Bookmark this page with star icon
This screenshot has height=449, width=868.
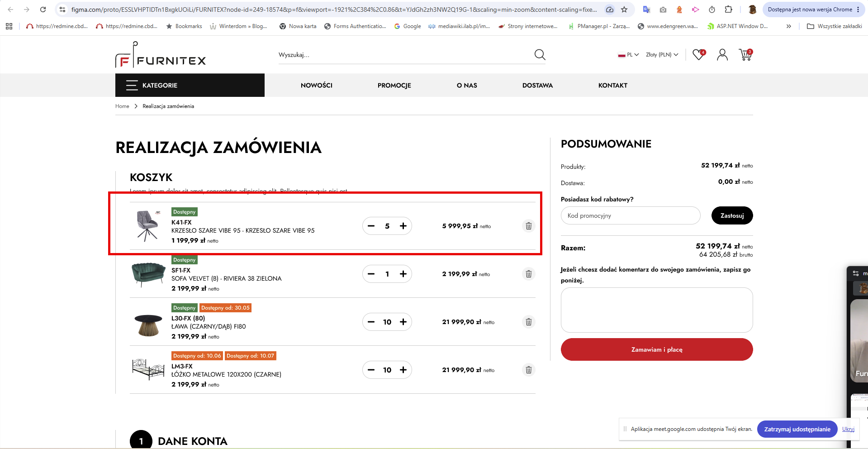624,10
